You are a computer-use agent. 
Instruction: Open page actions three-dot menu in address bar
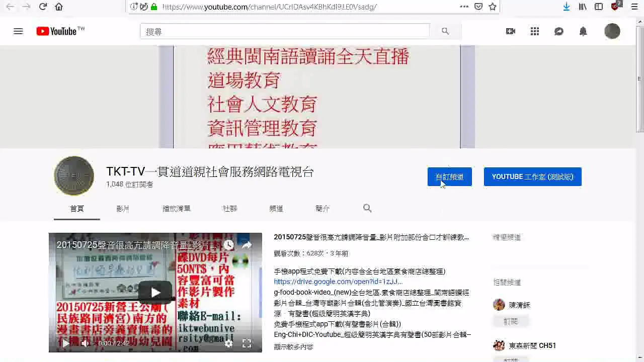pyautogui.click(x=464, y=7)
